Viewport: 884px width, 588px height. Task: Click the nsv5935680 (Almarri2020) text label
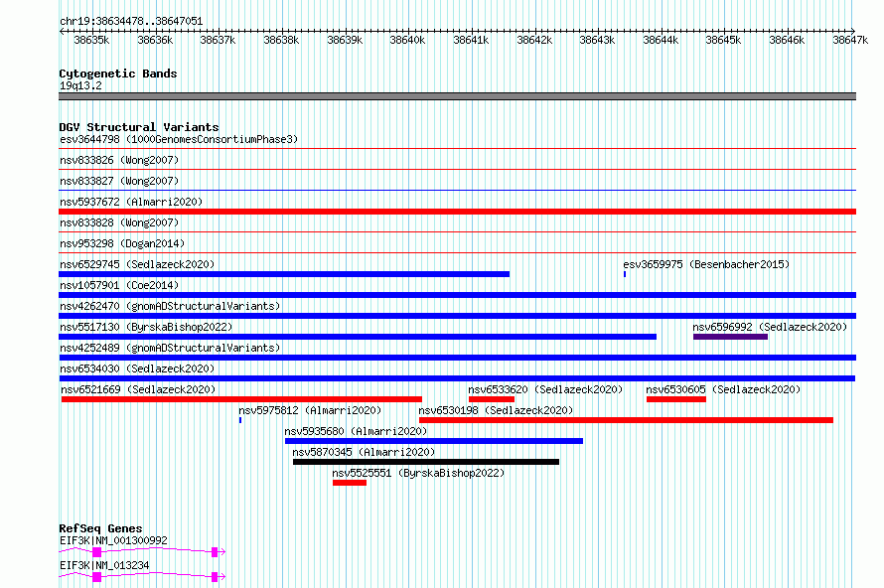(356, 431)
